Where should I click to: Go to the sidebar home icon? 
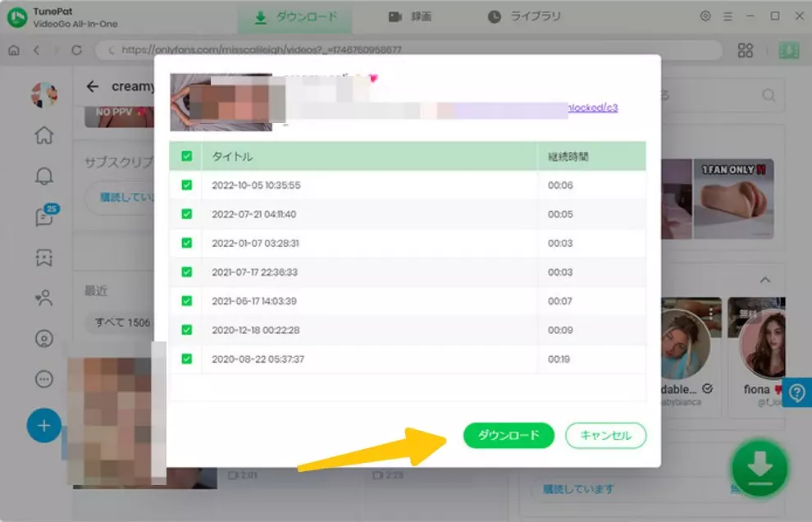[44, 135]
